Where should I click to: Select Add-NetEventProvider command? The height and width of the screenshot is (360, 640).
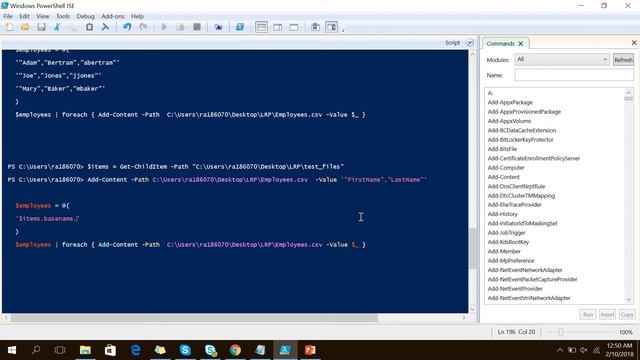pos(515,289)
